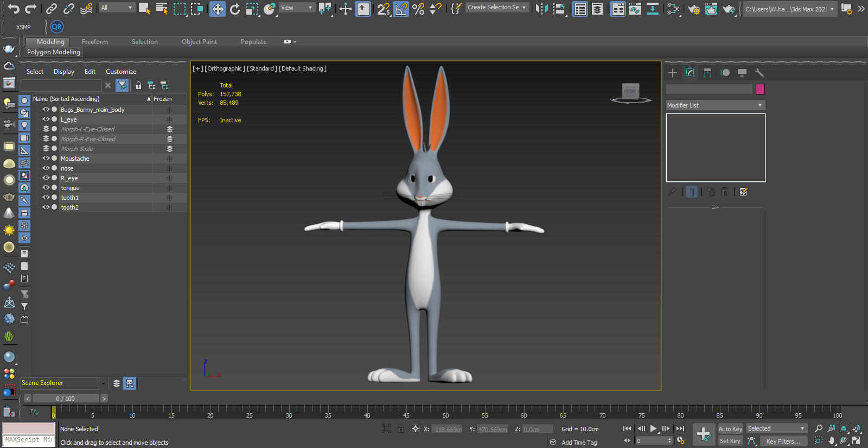Switch to the Object Paint tab
The image size is (868, 448).
point(199,42)
